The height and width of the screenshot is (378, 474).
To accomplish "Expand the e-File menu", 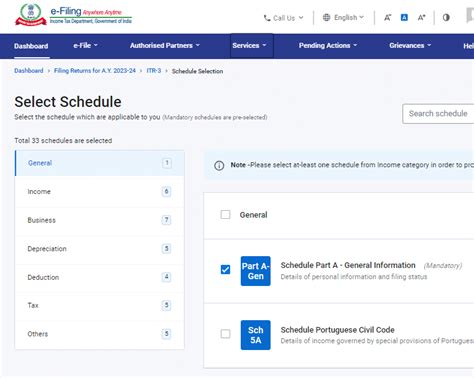I will 85,46.
